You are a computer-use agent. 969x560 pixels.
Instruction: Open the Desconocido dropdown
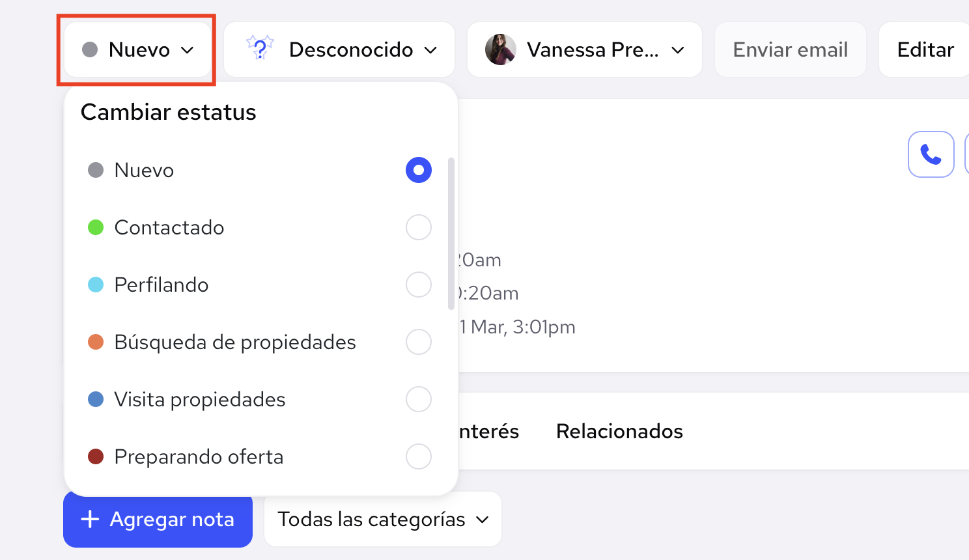point(339,49)
